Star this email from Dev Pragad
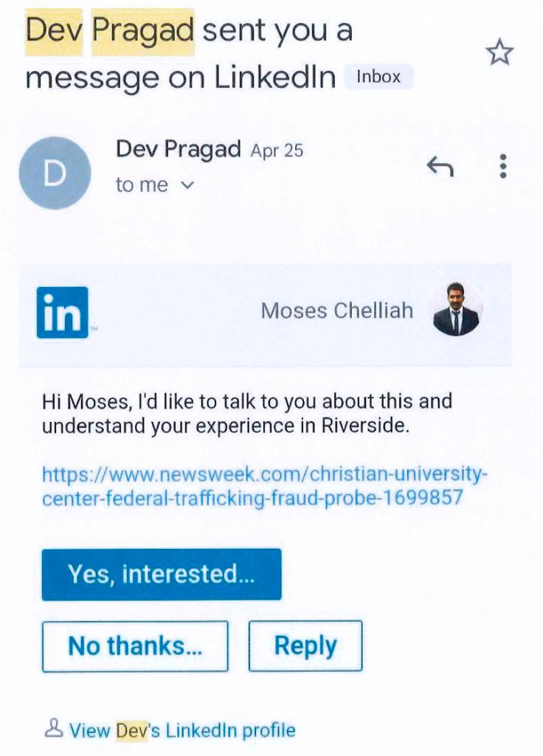The height and width of the screenshot is (756, 543). (498, 52)
